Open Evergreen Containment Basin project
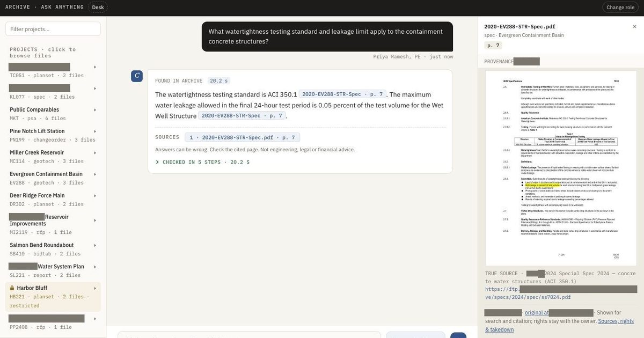The height and width of the screenshot is (338, 644). click(46, 174)
